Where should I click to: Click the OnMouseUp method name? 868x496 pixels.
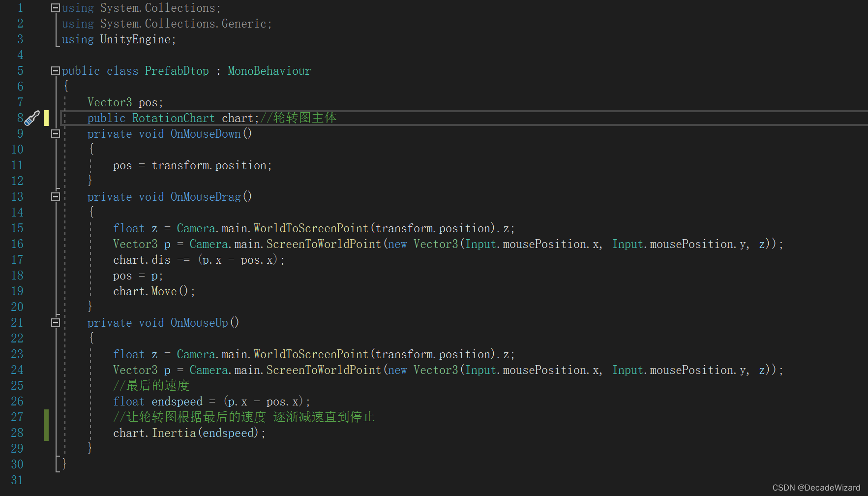[199, 323]
